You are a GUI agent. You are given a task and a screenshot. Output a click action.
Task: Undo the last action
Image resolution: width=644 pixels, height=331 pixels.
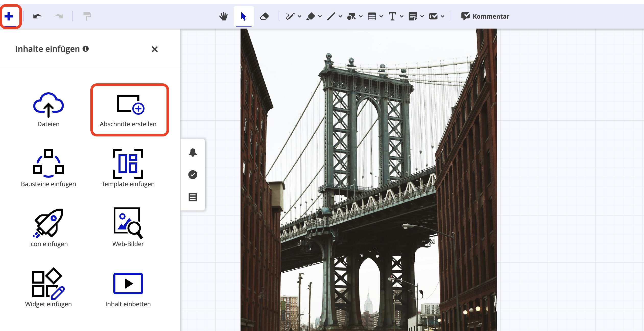[x=37, y=16]
